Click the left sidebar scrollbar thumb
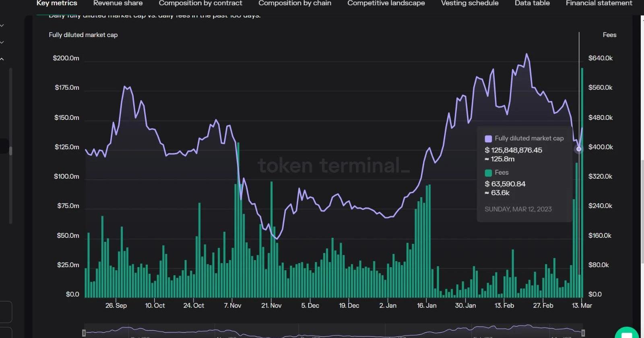The width and height of the screenshot is (644, 338). coord(10,151)
